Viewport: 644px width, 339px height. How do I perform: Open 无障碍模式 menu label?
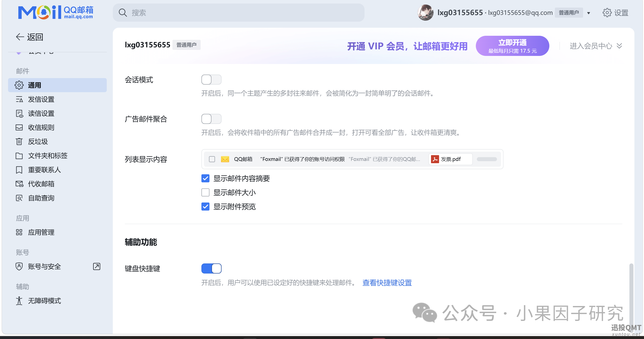coord(45,301)
